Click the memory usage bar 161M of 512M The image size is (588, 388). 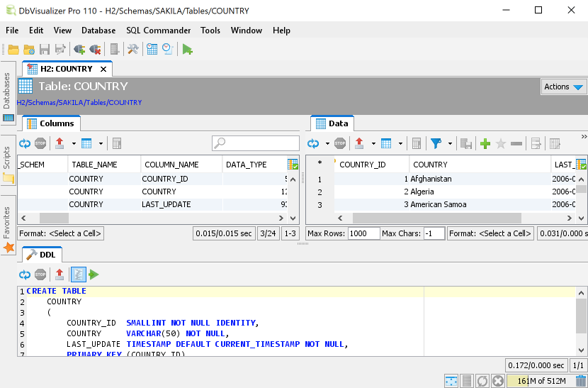tap(541, 381)
